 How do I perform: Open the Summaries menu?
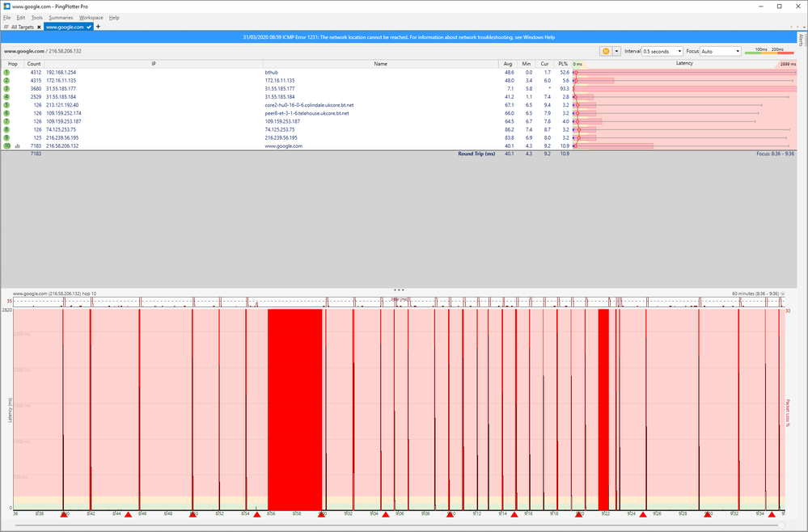pos(60,17)
